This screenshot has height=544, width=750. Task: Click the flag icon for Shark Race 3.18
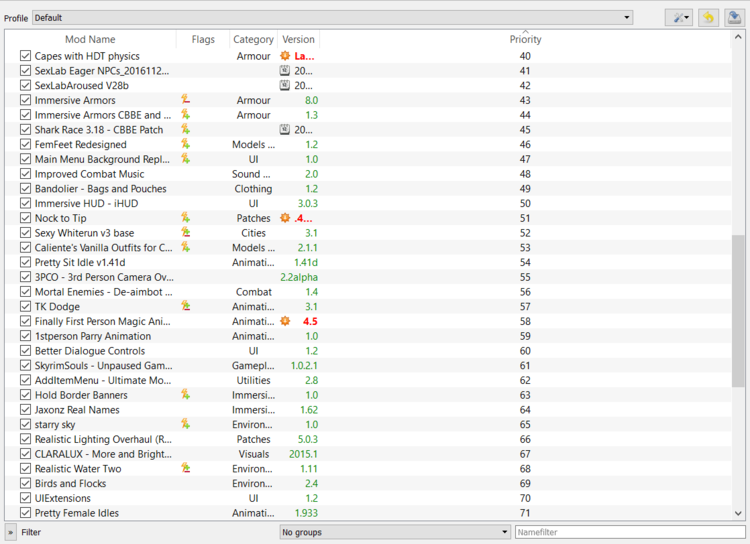186,130
